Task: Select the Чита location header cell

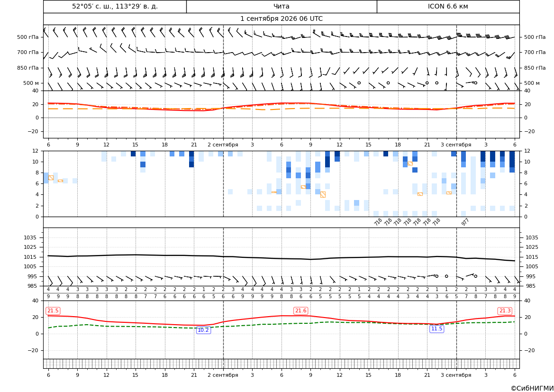Action: point(282,6)
